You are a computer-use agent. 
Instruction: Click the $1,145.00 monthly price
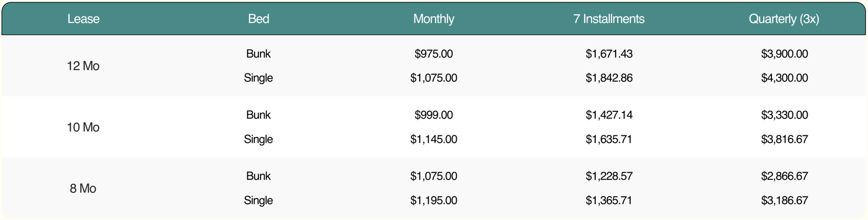tap(433, 140)
